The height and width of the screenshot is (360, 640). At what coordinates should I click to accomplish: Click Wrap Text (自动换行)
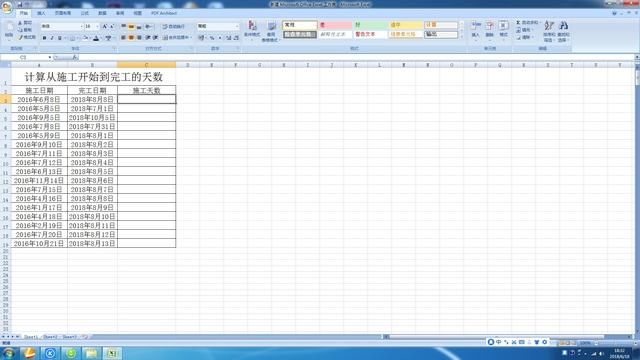pyautogui.click(x=174, y=26)
